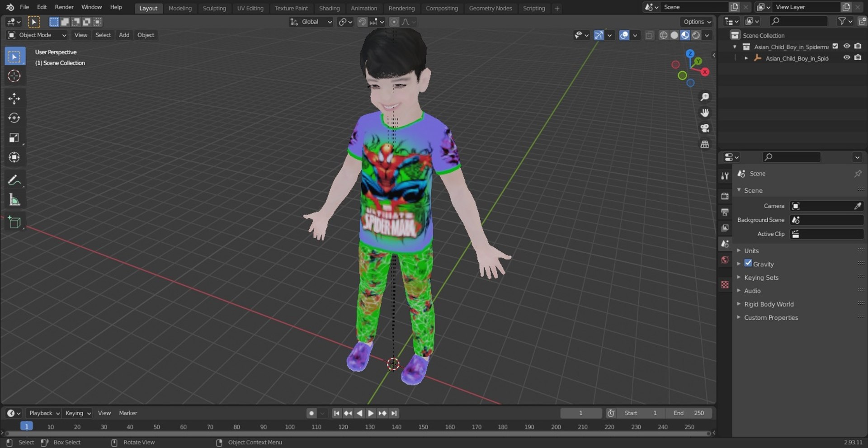The image size is (868, 448).
Task: Click the End frame 250 field
Action: tap(688, 413)
